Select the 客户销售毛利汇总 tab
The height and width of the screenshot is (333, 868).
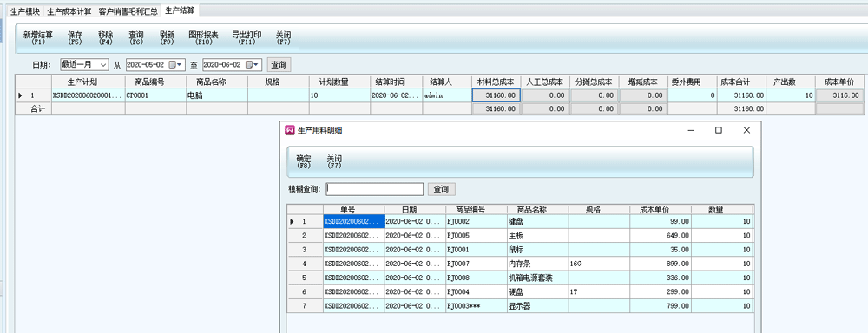tap(128, 11)
